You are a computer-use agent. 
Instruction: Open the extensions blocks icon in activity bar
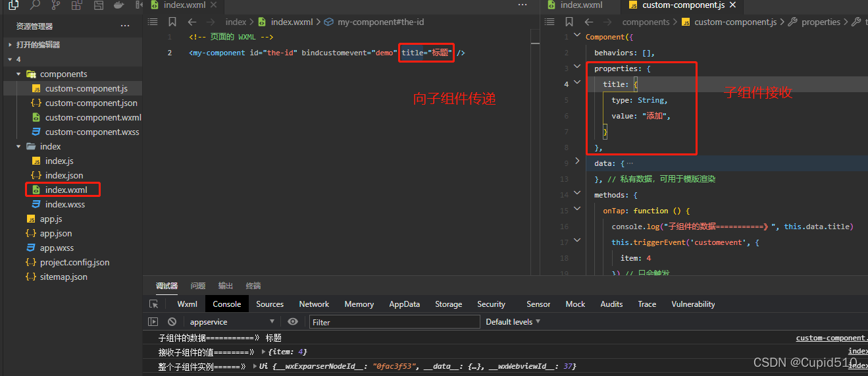click(x=76, y=5)
